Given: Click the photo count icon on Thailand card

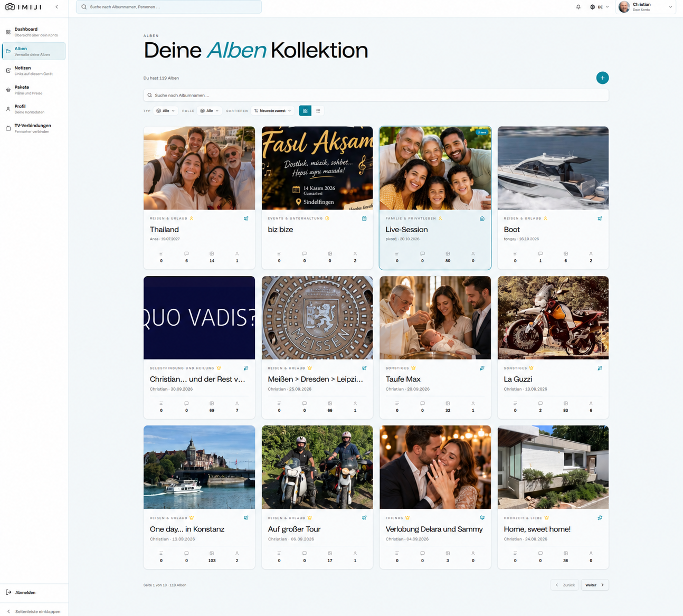Looking at the screenshot, I should tap(212, 253).
